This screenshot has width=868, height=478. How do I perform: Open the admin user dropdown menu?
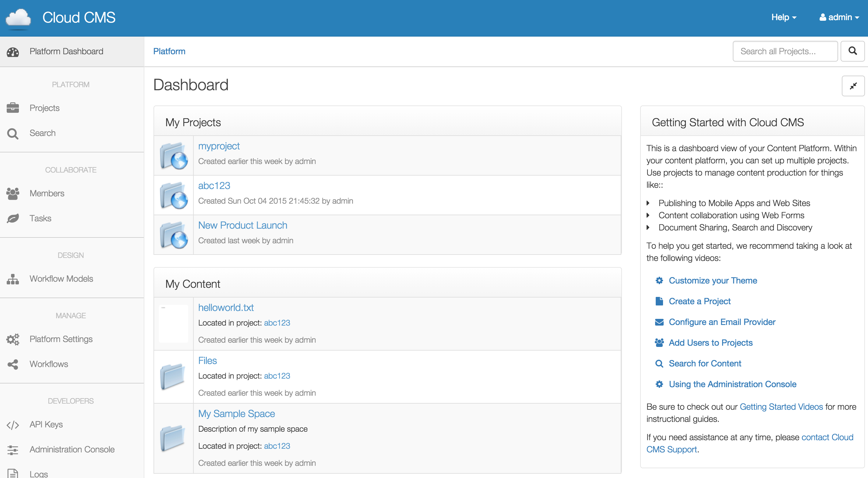click(x=839, y=17)
